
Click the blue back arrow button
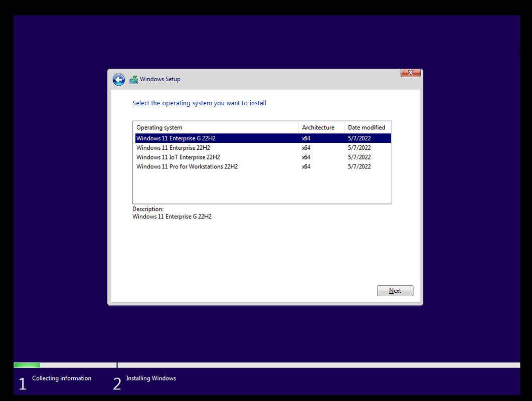tap(119, 80)
